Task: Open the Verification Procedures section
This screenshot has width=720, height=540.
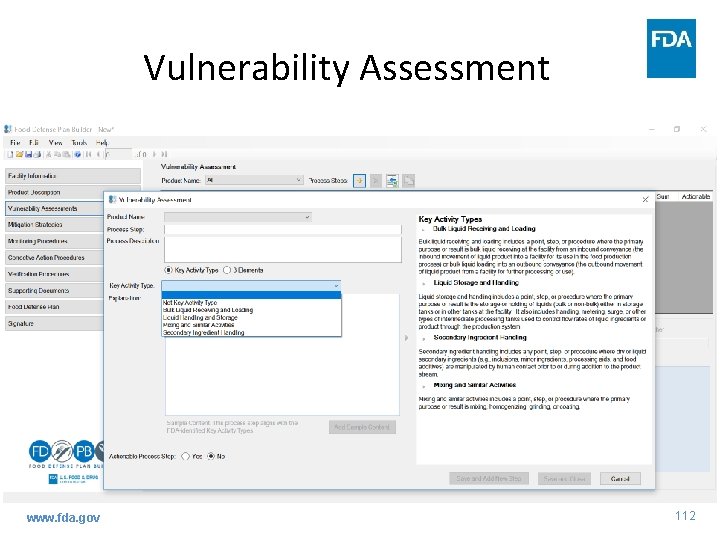Action: coord(55,274)
